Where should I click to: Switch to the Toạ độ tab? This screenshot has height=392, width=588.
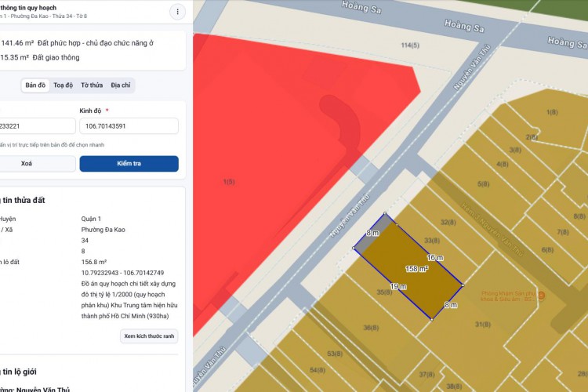pos(64,85)
